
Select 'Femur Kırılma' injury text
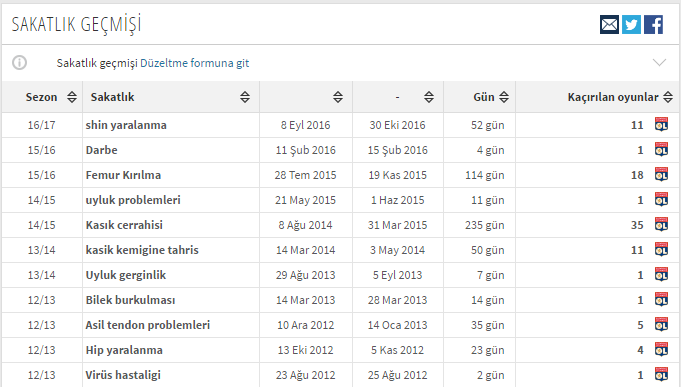(x=123, y=175)
